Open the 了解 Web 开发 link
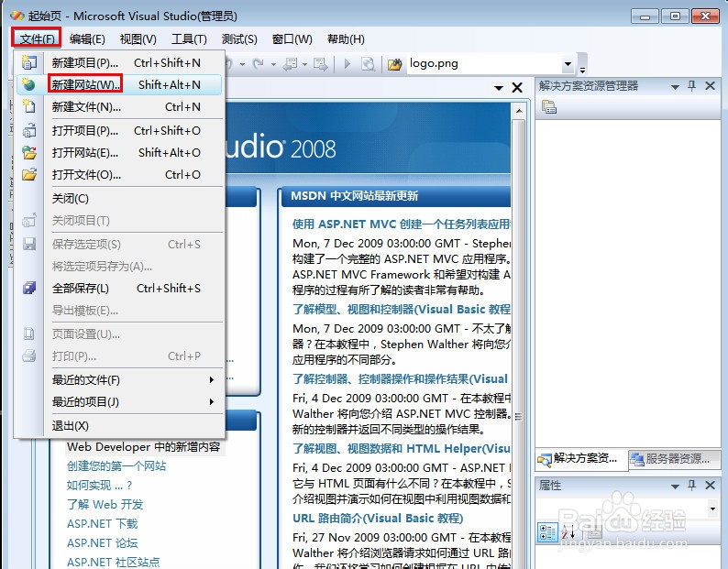This screenshot has height=569, width=728. pos(105,505)
